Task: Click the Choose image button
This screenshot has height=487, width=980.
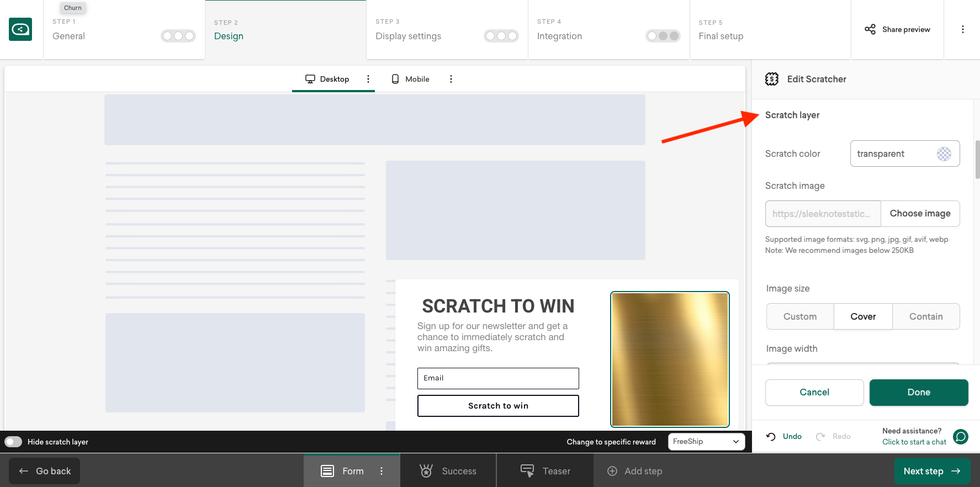Action: (x=920, y=214)
